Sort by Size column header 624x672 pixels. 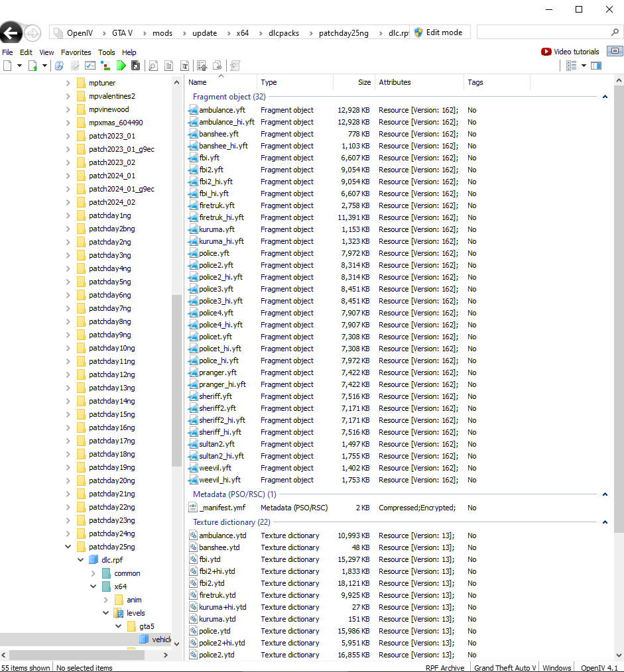click(x=353, y=82)
